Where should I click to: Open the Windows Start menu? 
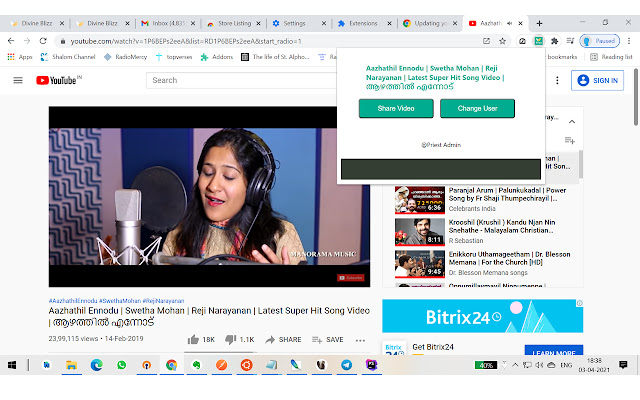(x=12, y=365)
